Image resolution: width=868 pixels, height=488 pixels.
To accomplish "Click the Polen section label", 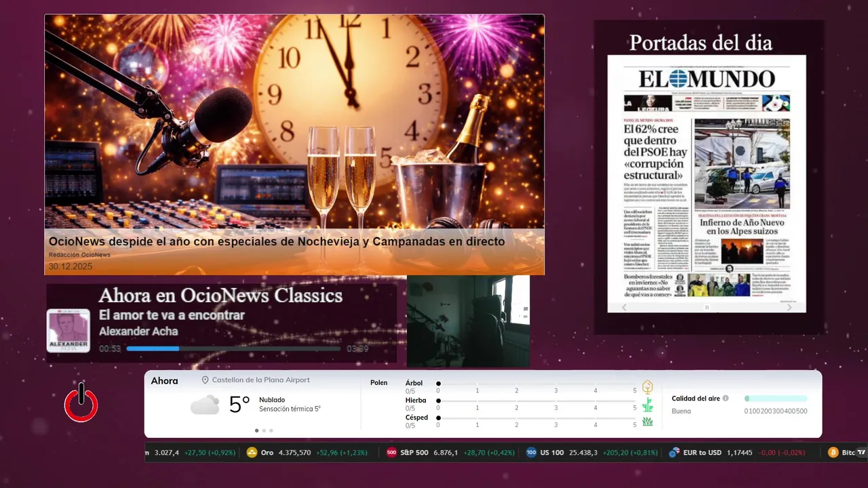I will [x=379, y=383].
